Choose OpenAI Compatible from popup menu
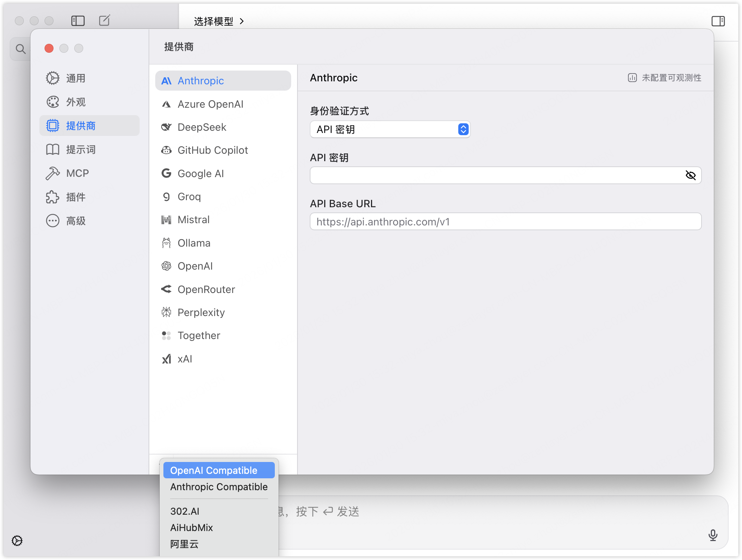 pos(219,470)
